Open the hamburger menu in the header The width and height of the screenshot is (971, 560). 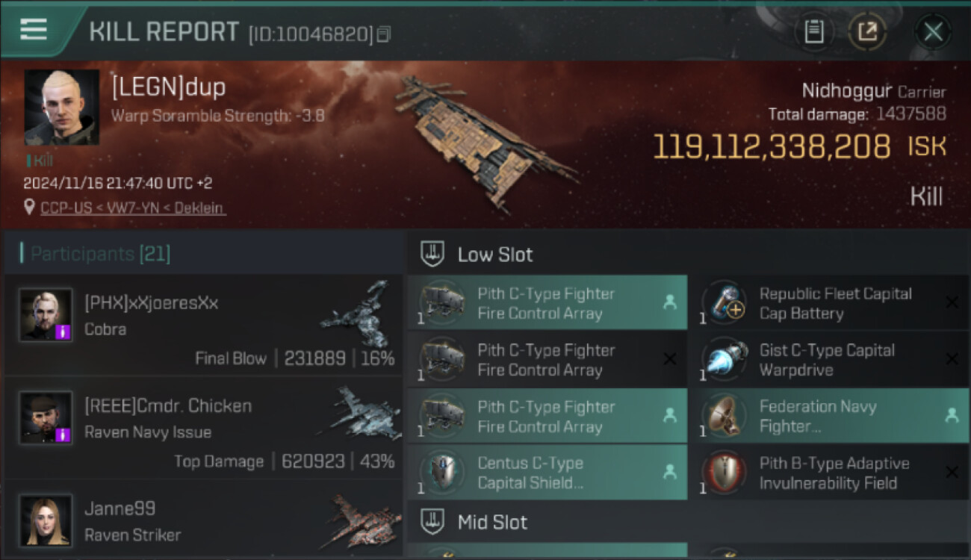[x=34, y=30]
